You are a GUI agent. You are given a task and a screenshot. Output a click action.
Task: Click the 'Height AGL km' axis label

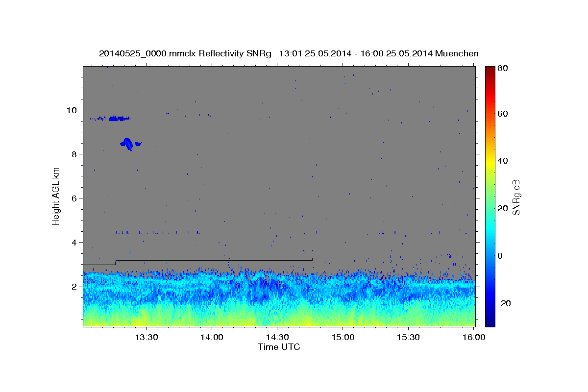tap(56, 196)
